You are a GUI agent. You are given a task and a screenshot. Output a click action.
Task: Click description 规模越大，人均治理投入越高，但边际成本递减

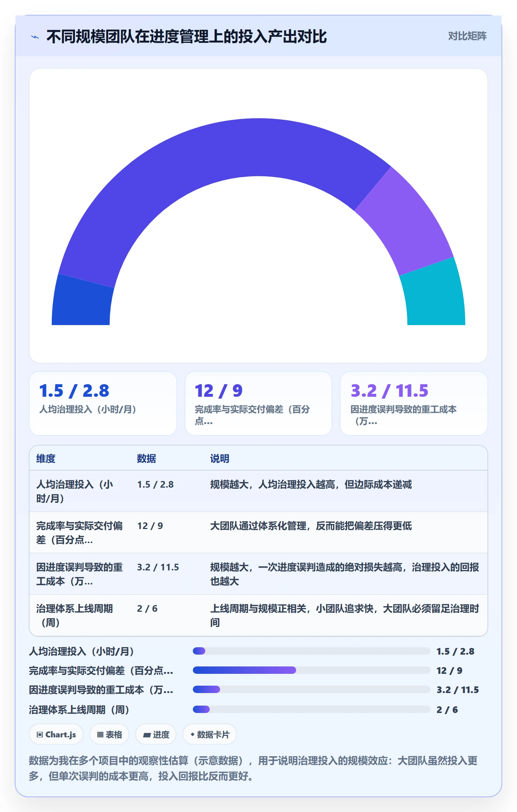tap(311, 484)
